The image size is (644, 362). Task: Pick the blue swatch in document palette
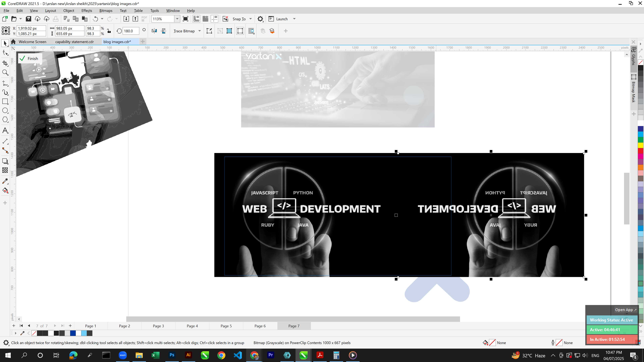[x=73, y=333]
